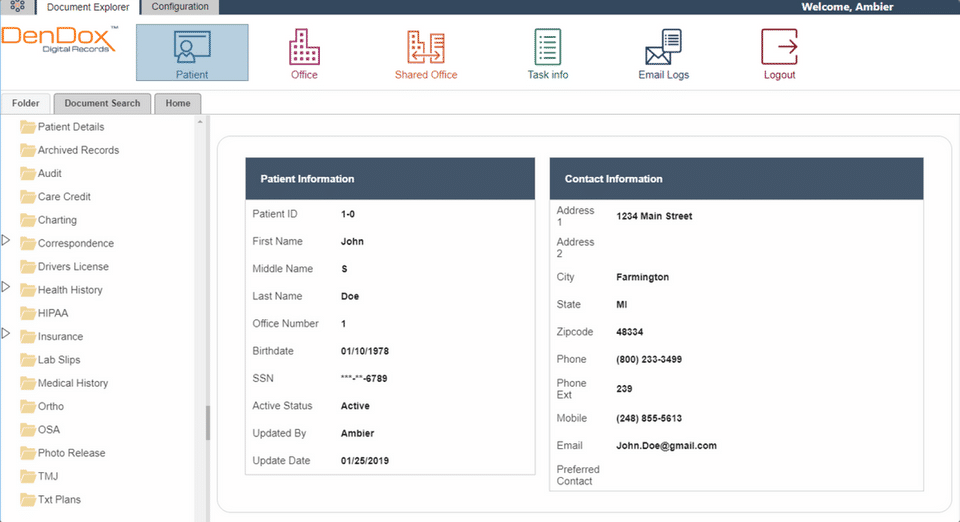Open the Email Logs icon
The width and height of the screenshot is (960, 522).
coord(663,47)
